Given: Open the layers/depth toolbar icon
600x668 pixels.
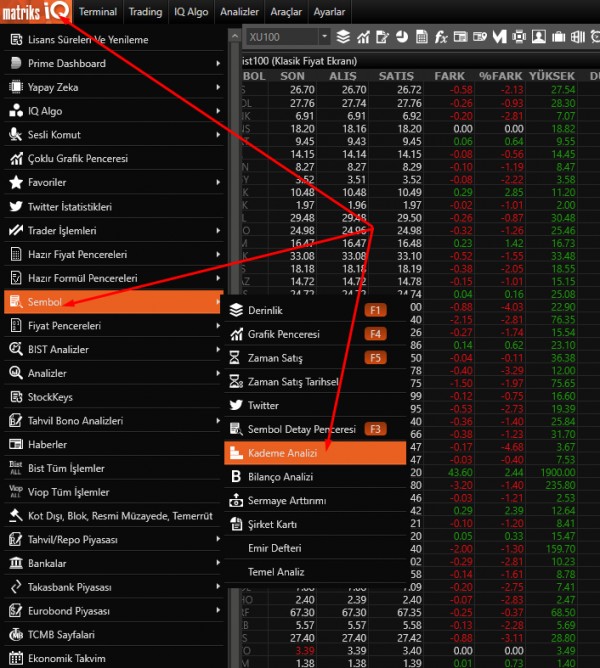Looking at the screenshot, I should (x=343, y=37).
